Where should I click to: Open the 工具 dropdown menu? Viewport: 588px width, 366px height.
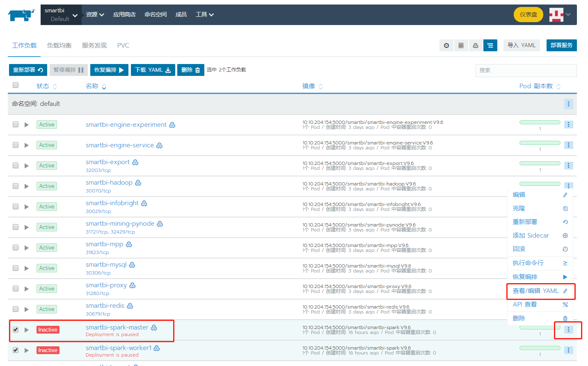pos(204,15)
